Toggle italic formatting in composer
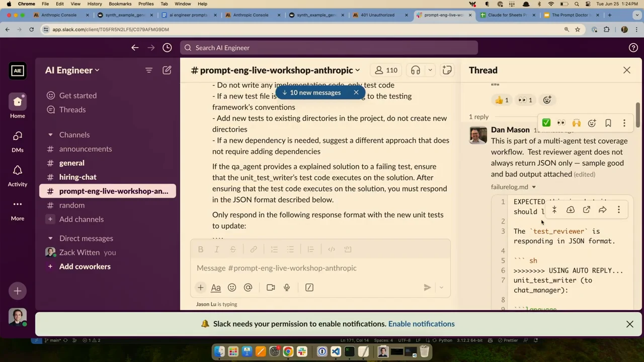 (x=216, y=249)
